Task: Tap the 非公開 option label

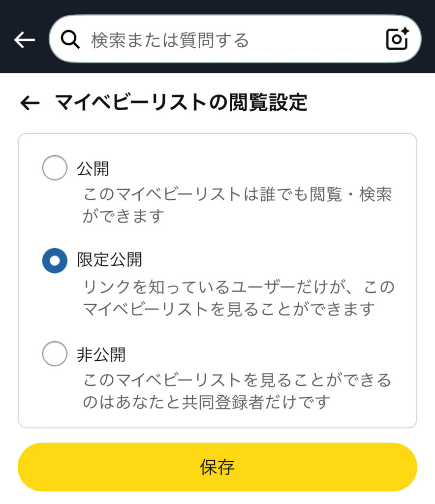Action: point(101,354)
